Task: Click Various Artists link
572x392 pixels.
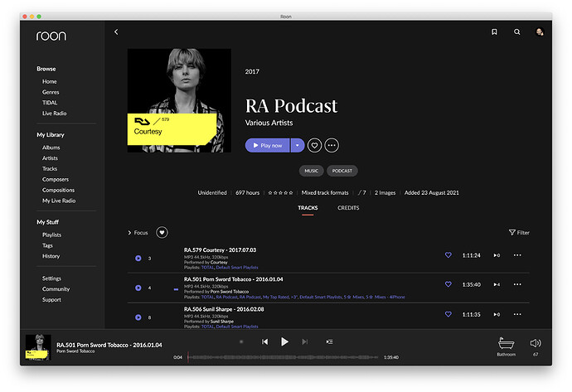Action: click(x=269, y=123)
